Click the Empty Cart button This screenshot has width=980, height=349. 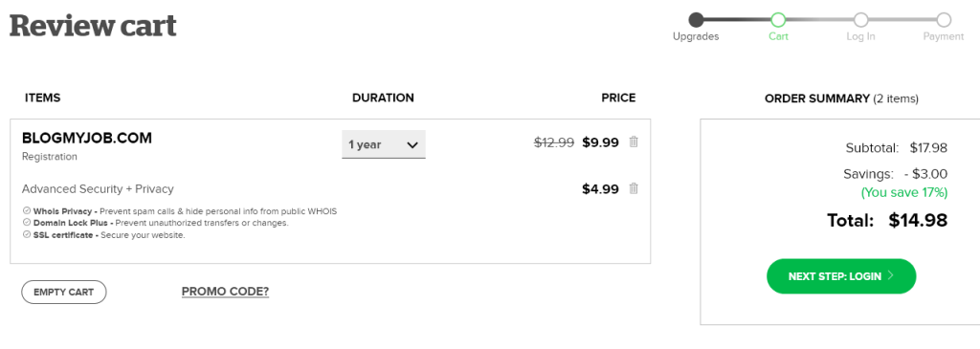coord(64,293)
